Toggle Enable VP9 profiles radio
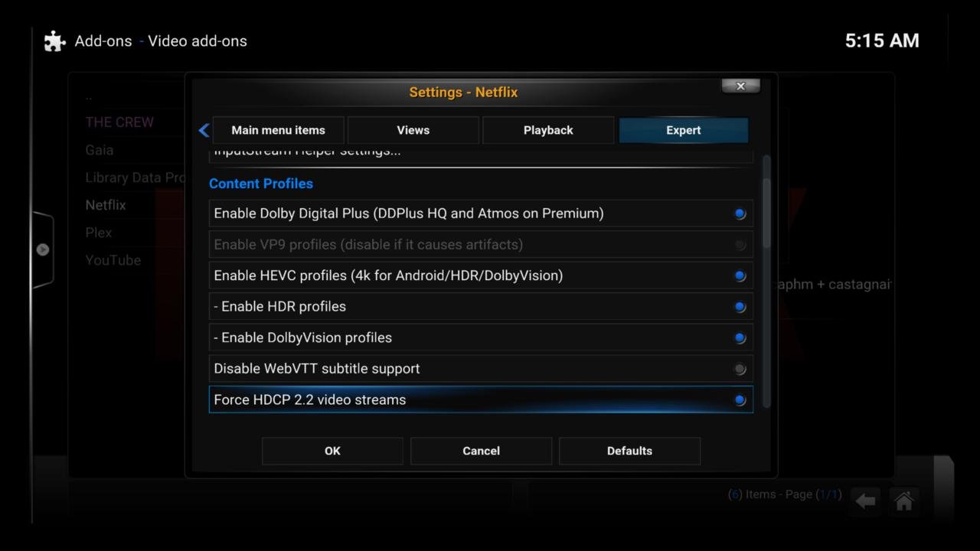 (x=481, y=245)
